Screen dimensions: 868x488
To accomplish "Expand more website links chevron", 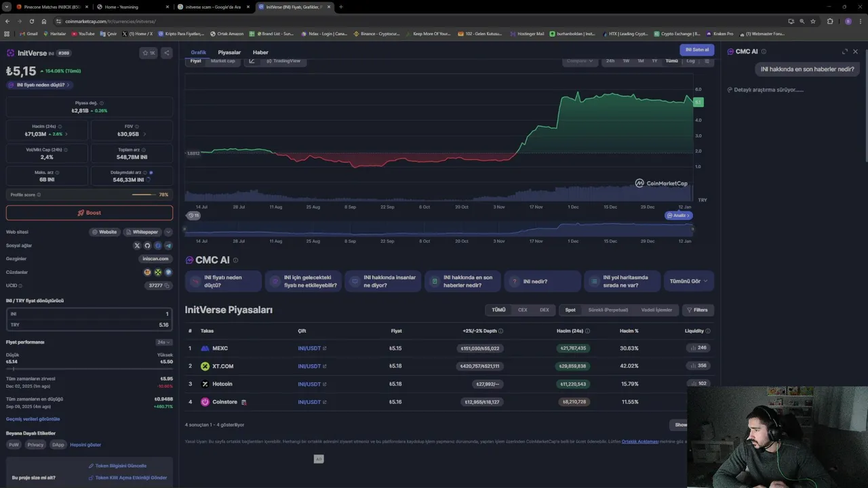I will coord(168,232).
